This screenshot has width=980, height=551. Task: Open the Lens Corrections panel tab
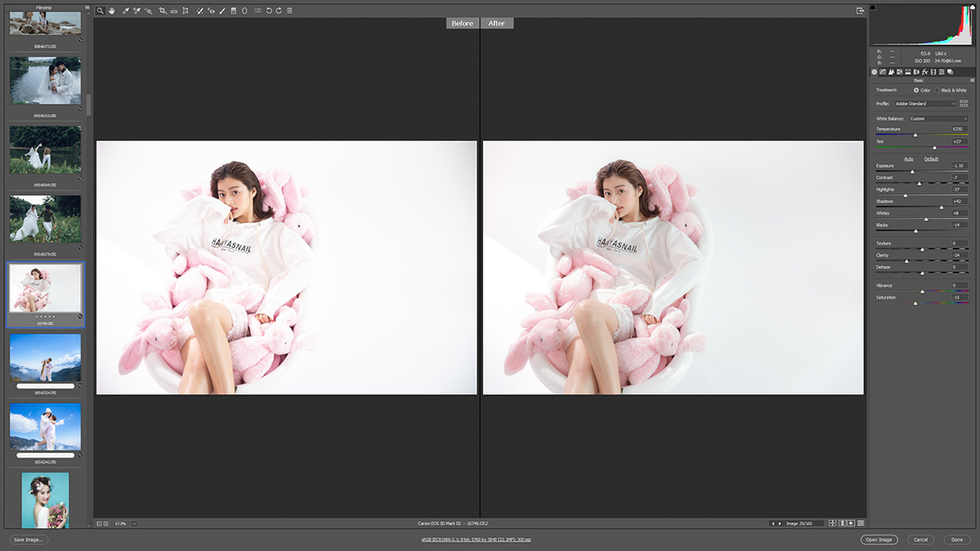(x=916, y=72)
